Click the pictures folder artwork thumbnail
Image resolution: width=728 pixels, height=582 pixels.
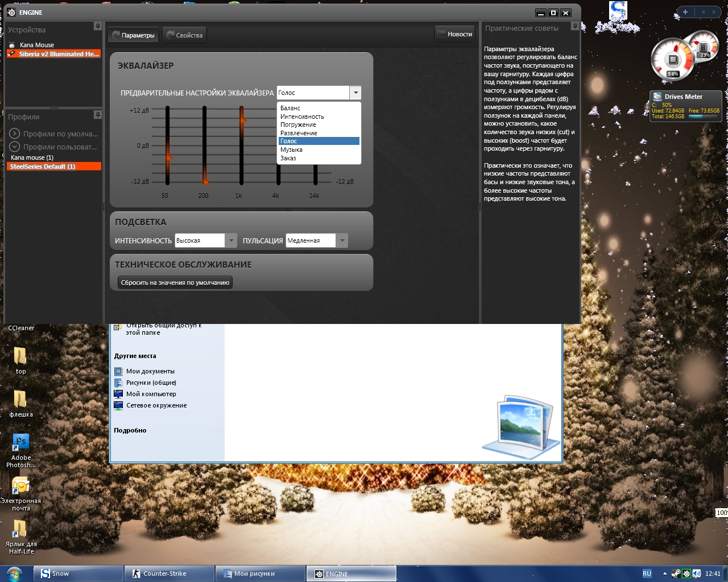pos(522,427)
